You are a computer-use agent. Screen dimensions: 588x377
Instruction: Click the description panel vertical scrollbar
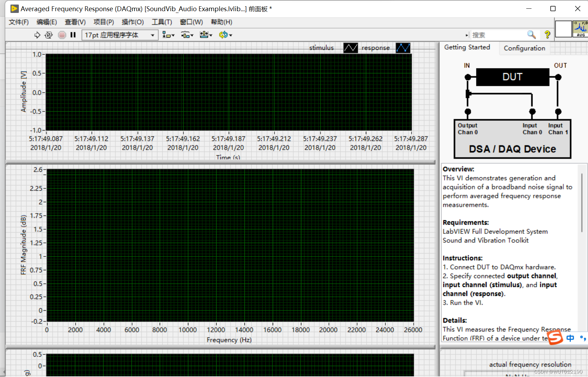581,203
